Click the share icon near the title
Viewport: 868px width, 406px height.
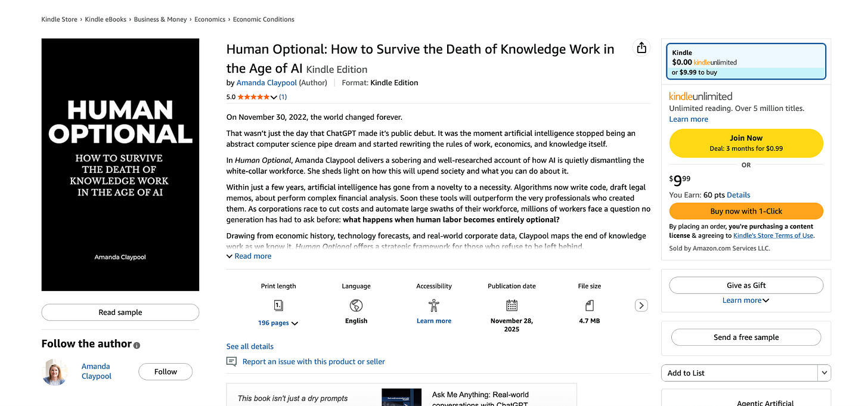641,47
